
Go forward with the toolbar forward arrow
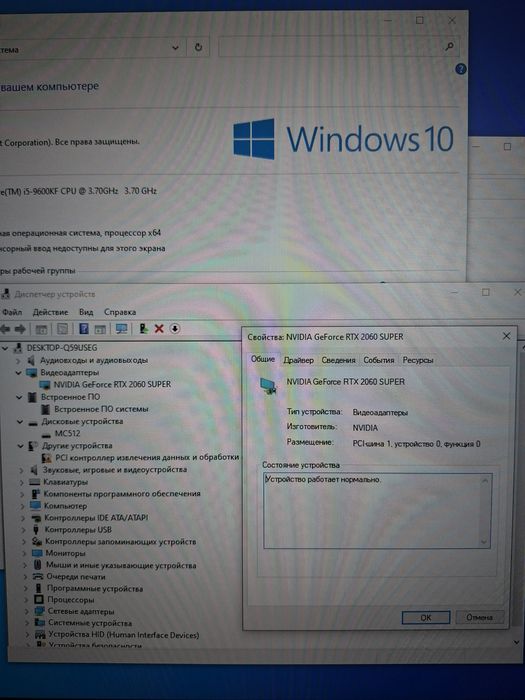[x=20, y=329]
